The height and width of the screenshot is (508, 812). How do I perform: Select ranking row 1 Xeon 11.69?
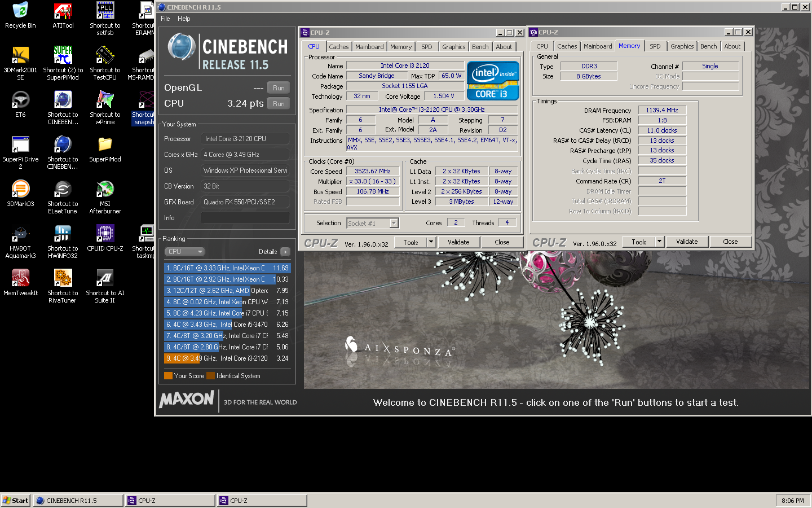(x=227, y=268)
